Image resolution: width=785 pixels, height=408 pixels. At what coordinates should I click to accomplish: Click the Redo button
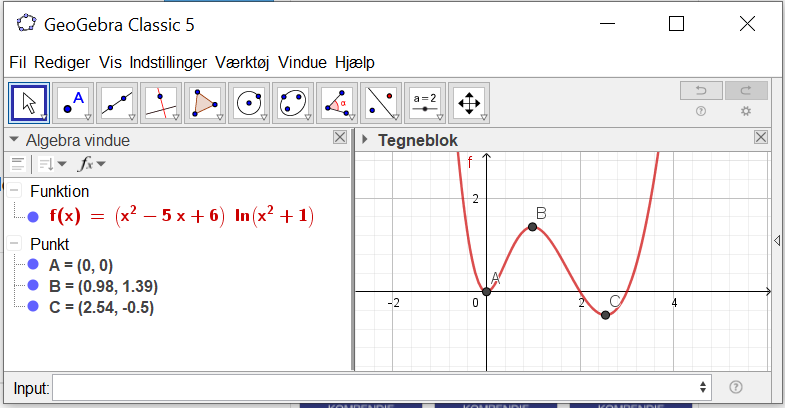746,91
